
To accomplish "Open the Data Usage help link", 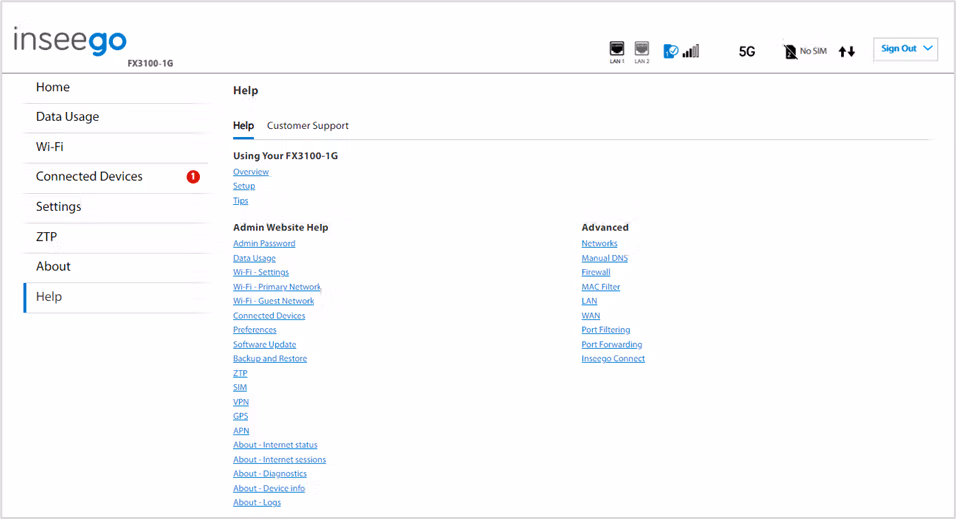I will point(254,258).
